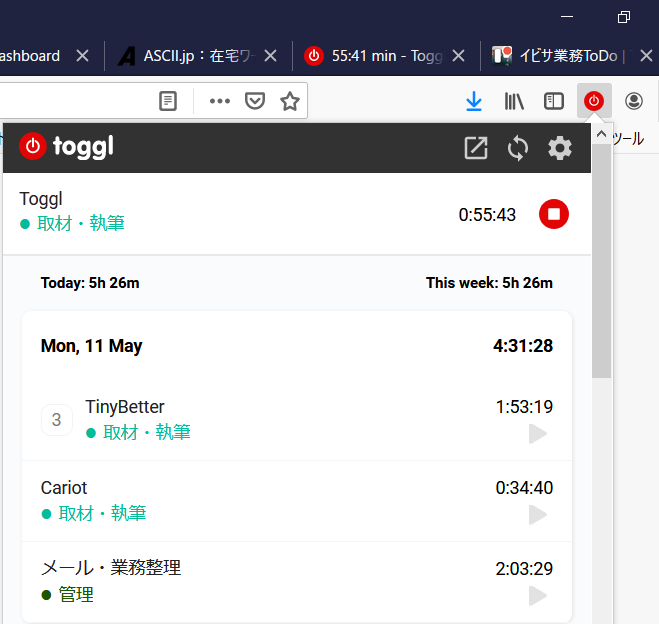Resume the TinyBetter time entry
The image size is (659, 624).
[538, 434]
